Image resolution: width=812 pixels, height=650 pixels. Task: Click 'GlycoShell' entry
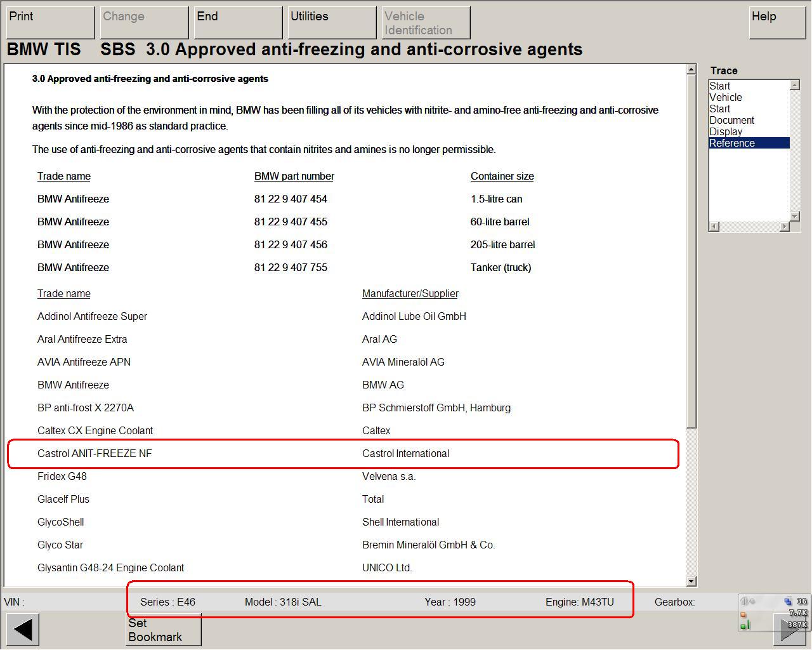click(60, 522)
